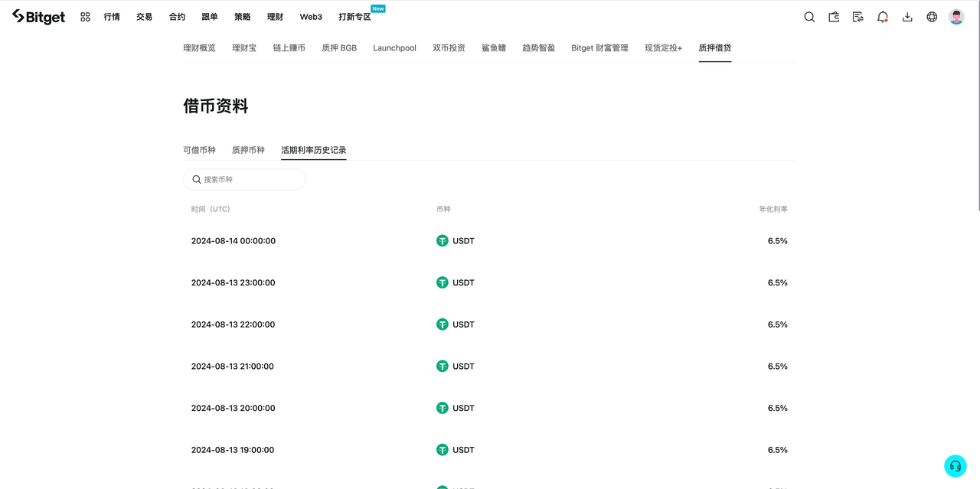Click USDT coin icon in 2024-08-13 23:00:00 row
Screen dimensions: 980x489
(x=443, y=282)
